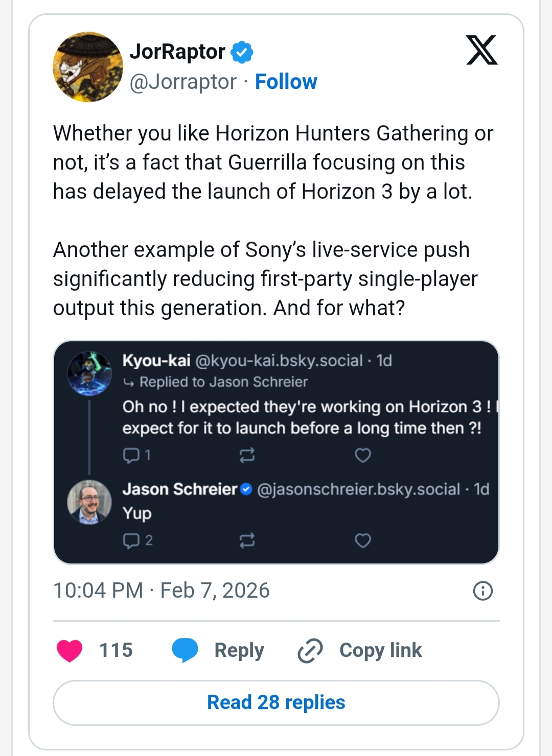This screenshot has height=756, width=552.
Task: Open the tweet info icon
Action: coord(483,590)
